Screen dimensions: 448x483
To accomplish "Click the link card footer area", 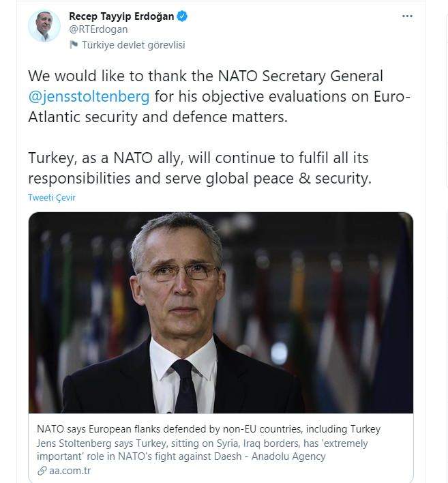I will point(221,448).
